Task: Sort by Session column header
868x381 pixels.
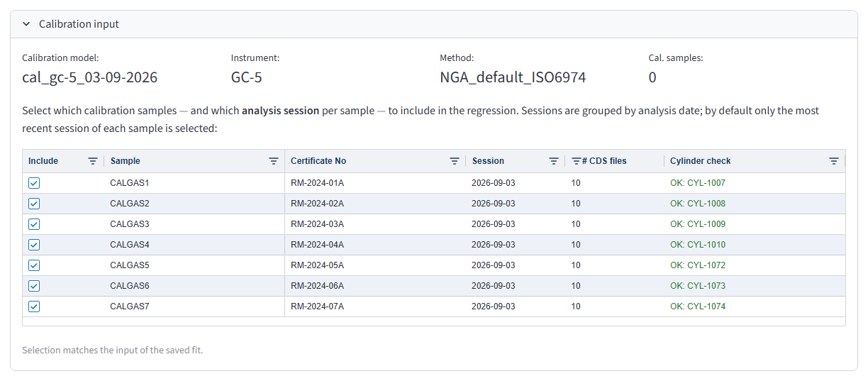Action: pyautogui.click(x=488, y=161)
